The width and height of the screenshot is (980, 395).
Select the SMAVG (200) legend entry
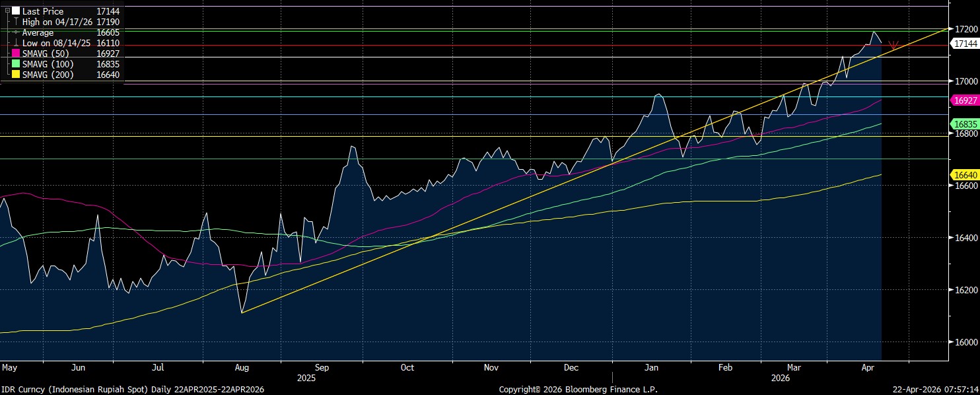click(48, 75)
